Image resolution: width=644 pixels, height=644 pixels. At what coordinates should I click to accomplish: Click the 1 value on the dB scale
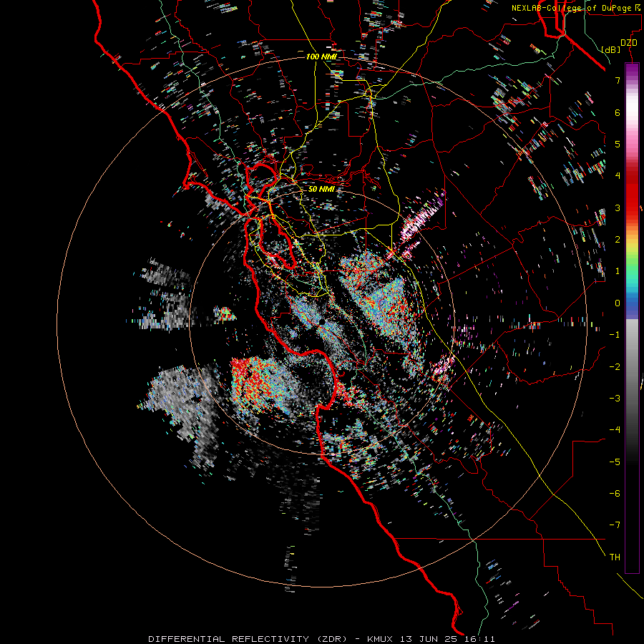point(618,271)
